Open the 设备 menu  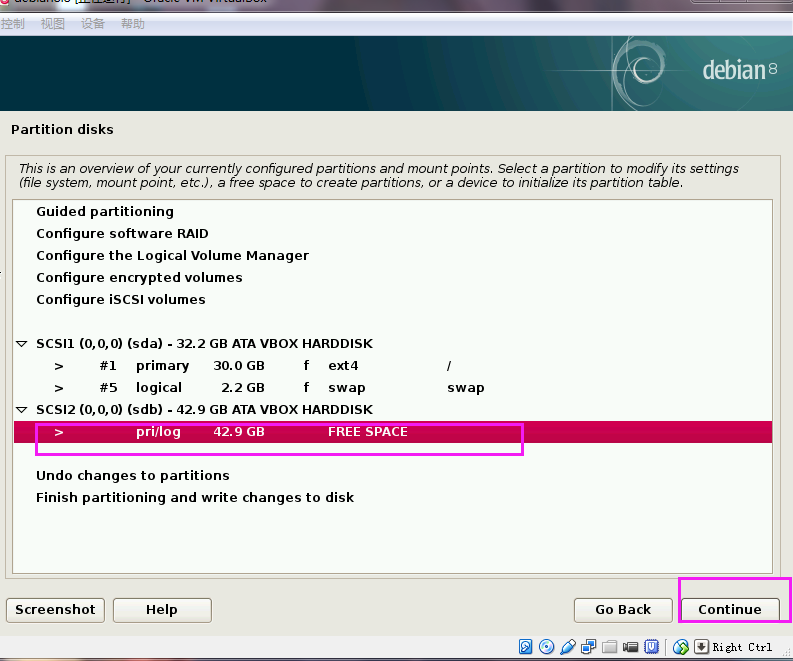tap(92, 24)
